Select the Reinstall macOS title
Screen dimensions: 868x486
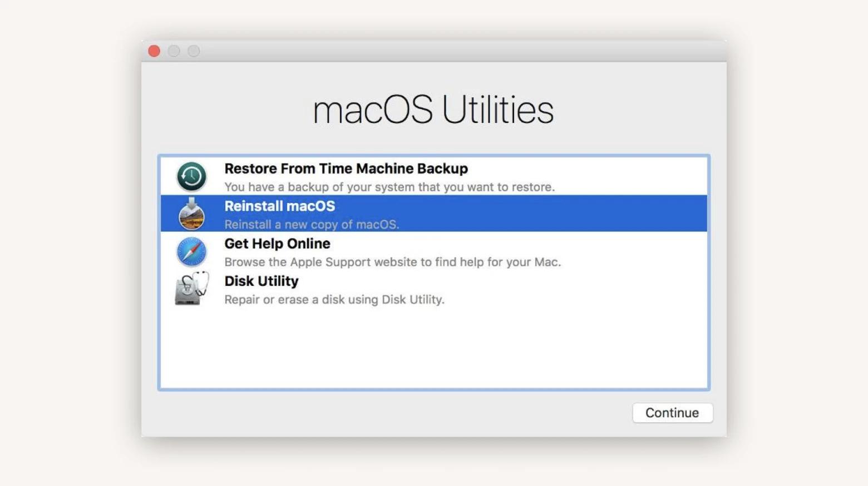[279, 206]
